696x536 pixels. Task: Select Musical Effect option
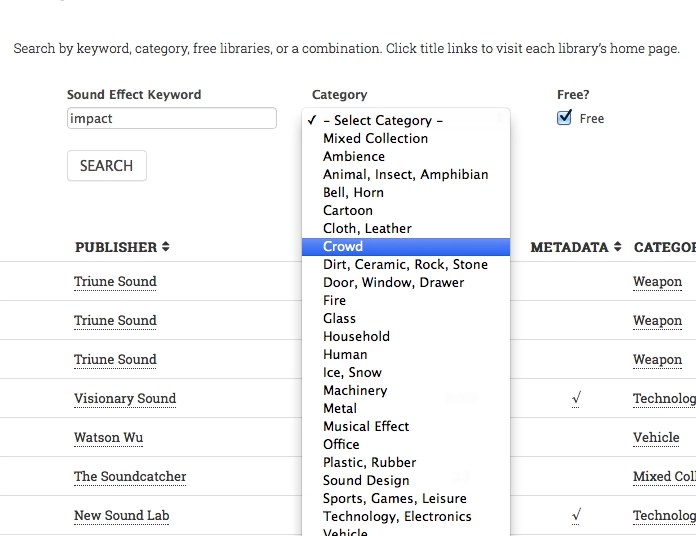click(406, 426)
